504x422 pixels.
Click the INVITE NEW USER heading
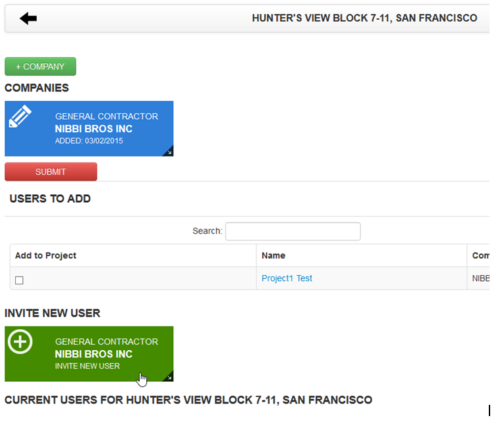(53, 313)
